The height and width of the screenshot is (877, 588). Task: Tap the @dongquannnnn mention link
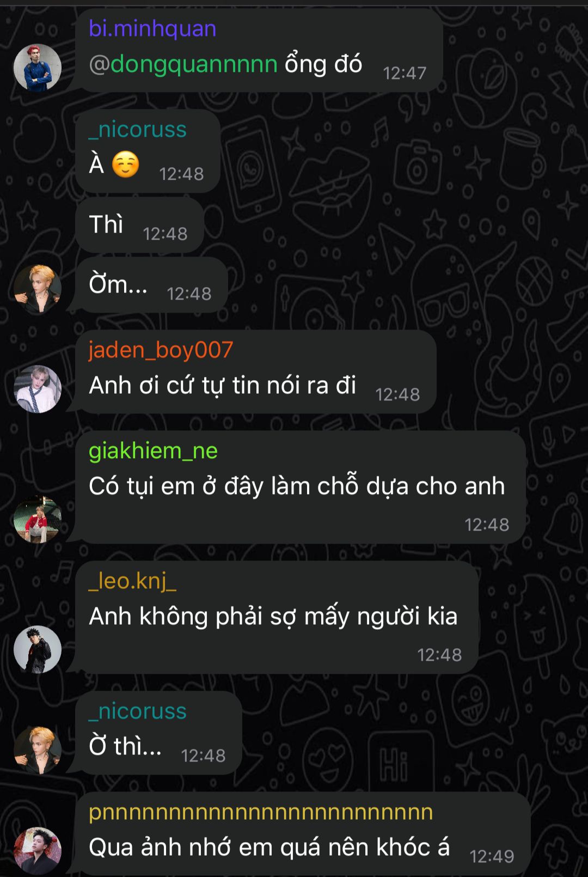tap(183, 64)
